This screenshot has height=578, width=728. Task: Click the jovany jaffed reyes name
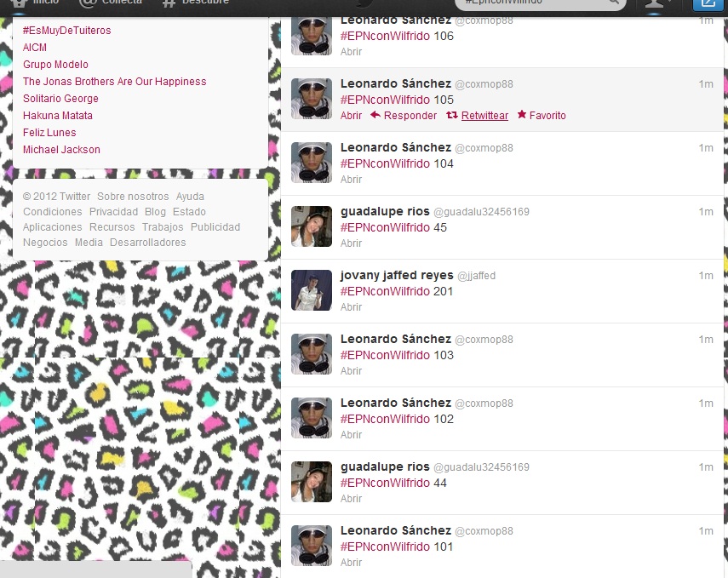point(397,275)
